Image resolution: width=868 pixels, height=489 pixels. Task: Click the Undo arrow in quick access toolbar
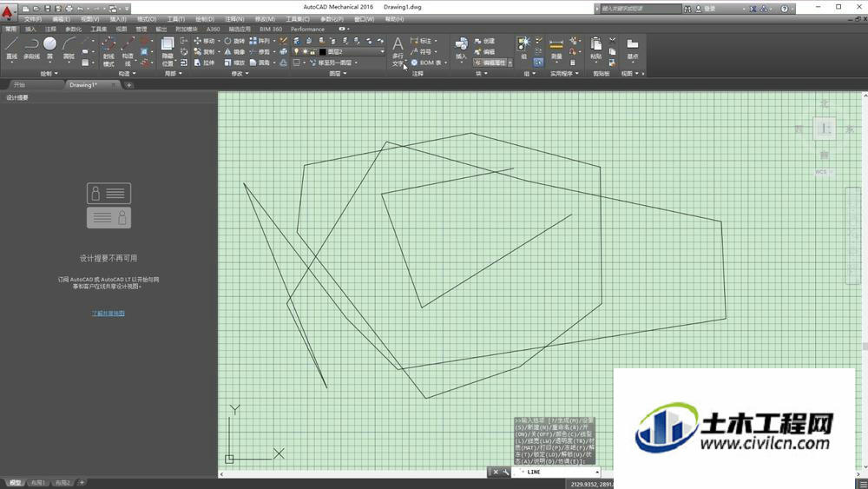80,9
